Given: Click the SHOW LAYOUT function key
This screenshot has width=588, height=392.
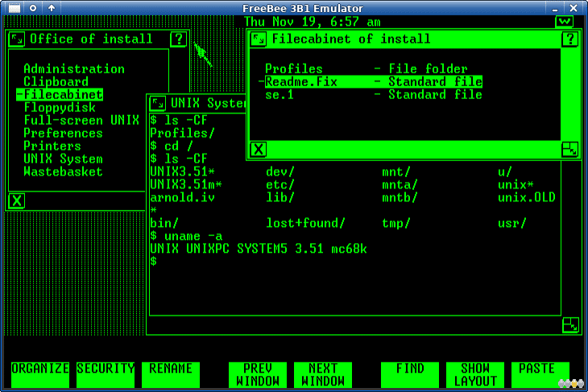Looking at the screenshot, I should 475,375.
